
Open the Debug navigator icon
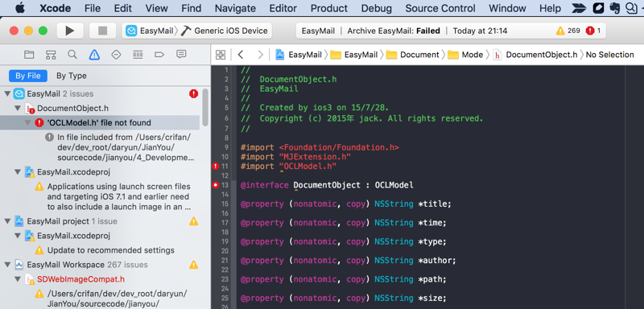(x=138, y=55)
